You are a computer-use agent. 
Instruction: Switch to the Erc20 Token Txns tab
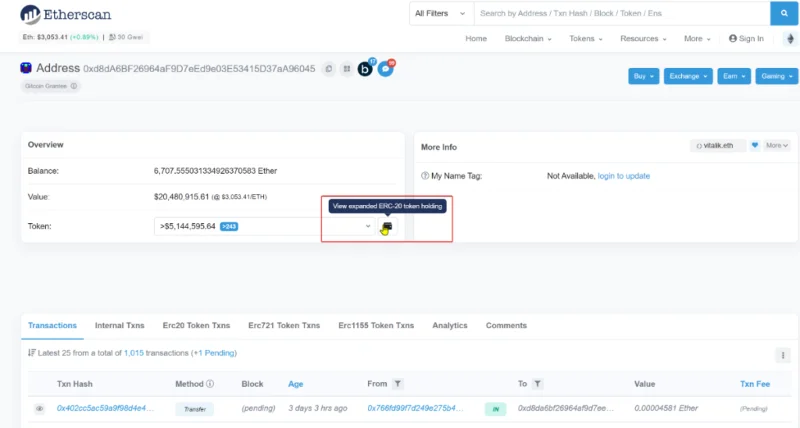click(x=196, y=325)
